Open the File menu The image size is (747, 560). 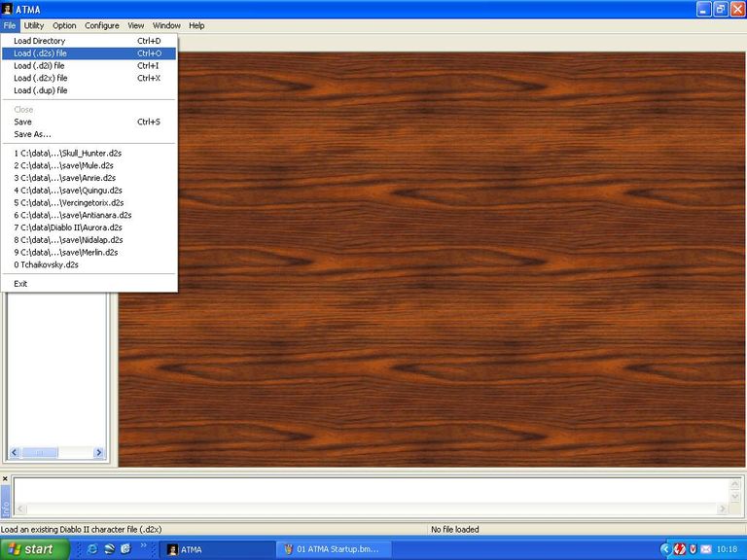point(10,25)
